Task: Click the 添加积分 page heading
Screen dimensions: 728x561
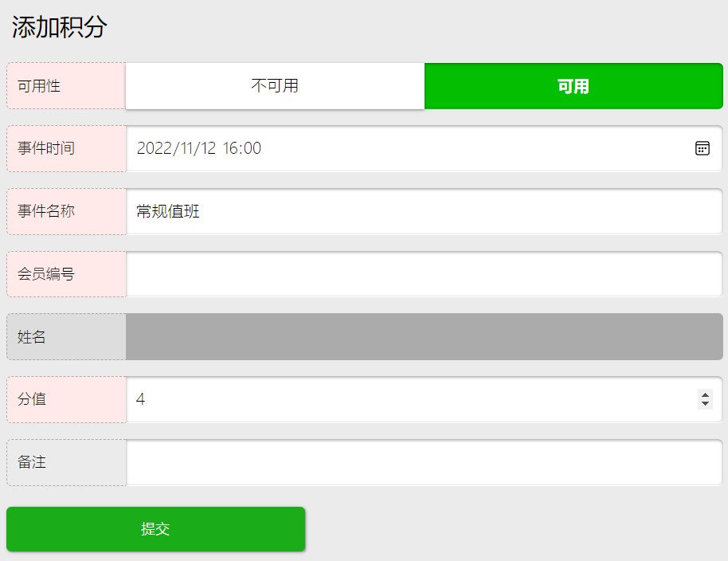Action: tap(60, 27)
